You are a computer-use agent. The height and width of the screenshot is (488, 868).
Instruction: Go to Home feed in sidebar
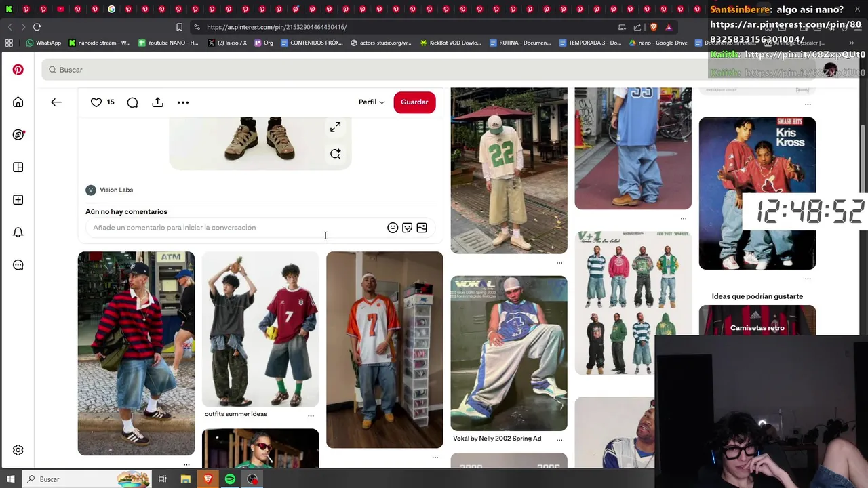pyautogui.click(x=18, y=102)
